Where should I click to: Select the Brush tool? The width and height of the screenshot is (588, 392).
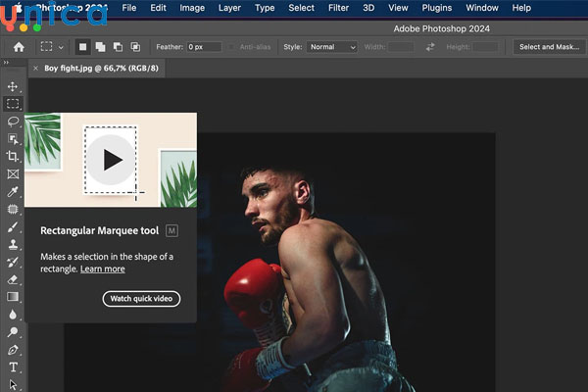pyautogui.click(x=13, y=226)
